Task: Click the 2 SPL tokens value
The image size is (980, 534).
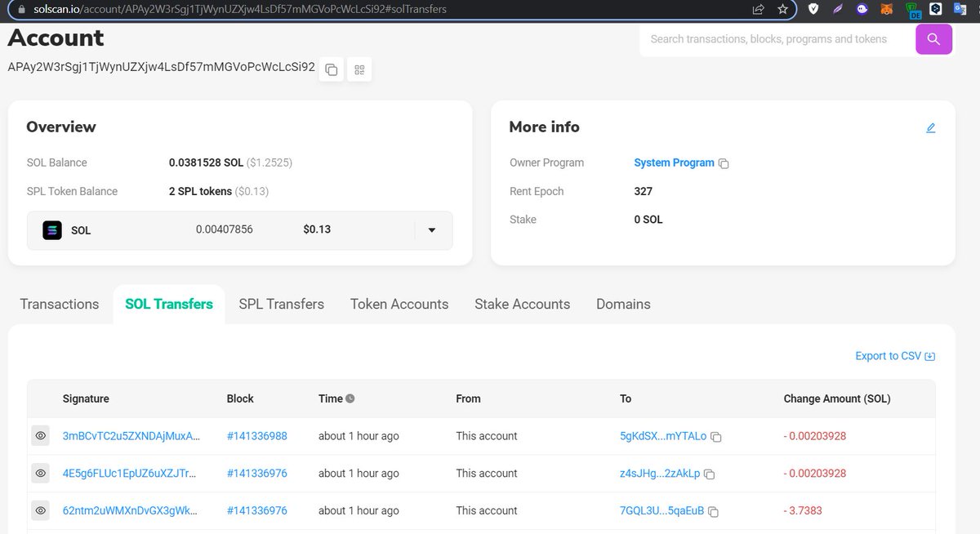Action: [200, 191]
